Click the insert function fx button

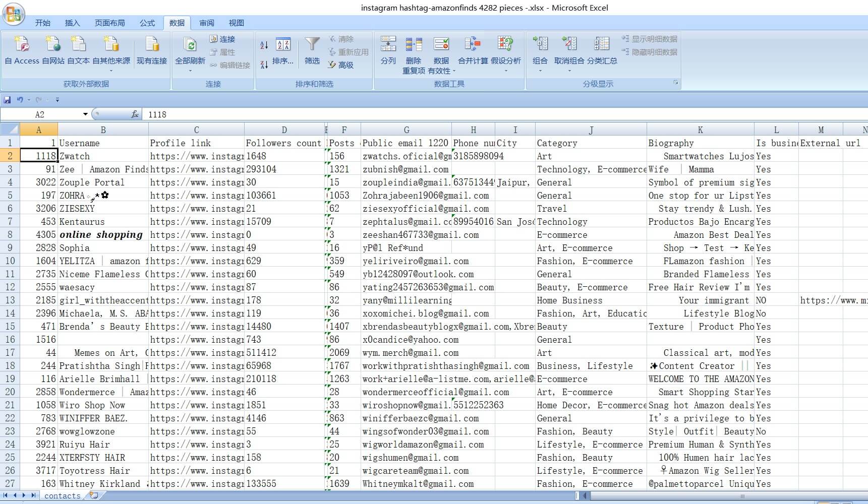pos(135,114)
